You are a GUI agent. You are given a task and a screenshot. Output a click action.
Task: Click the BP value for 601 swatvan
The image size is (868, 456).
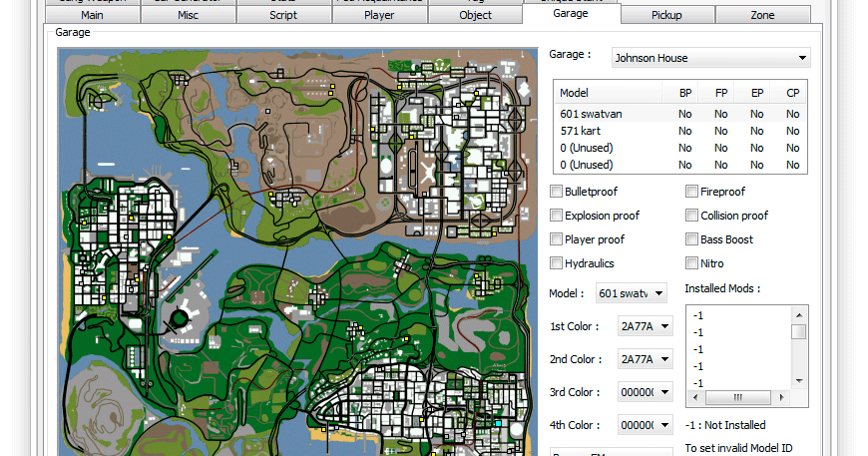[685, 114]
